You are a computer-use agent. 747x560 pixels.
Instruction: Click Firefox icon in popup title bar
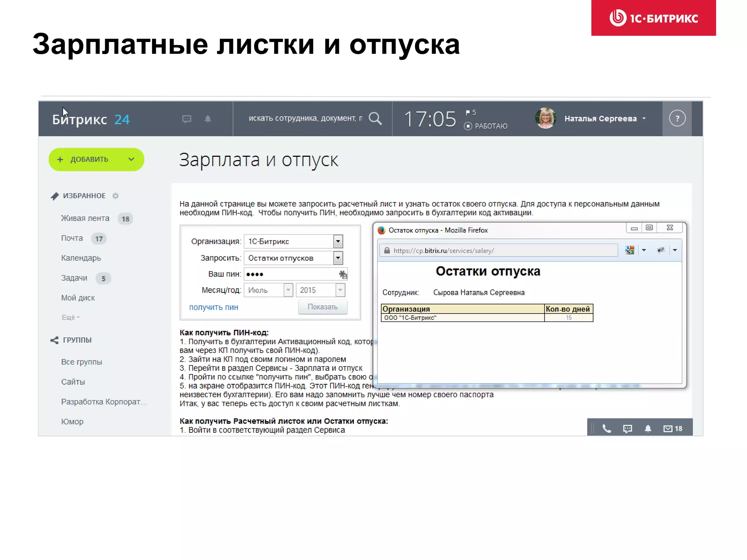click(x=382, y=230)
